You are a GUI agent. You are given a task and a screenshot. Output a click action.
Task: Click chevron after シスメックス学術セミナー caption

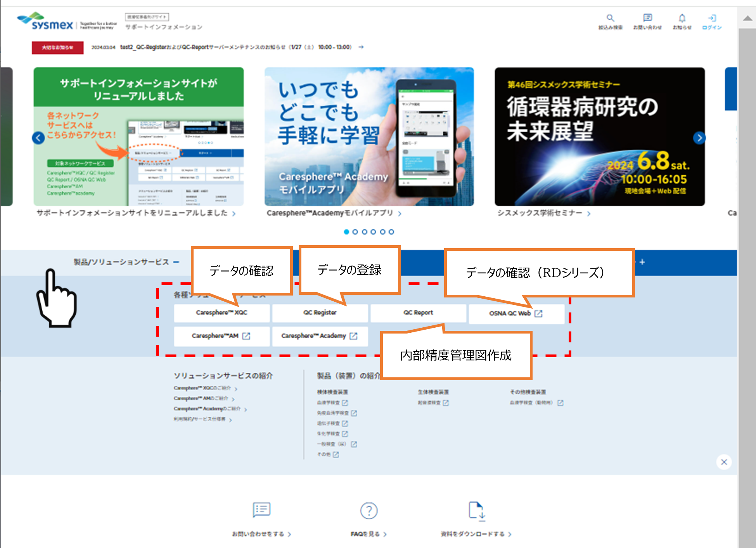[589, 214]
